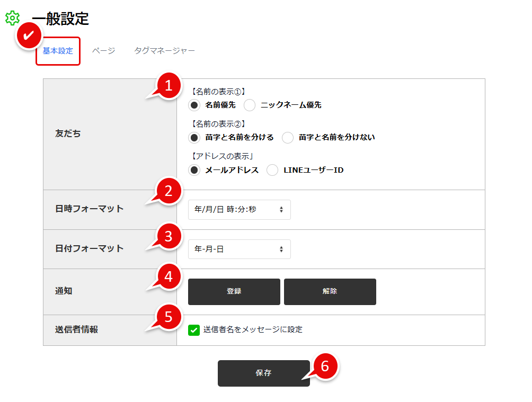Click the red checkmark badge icon

30,36
